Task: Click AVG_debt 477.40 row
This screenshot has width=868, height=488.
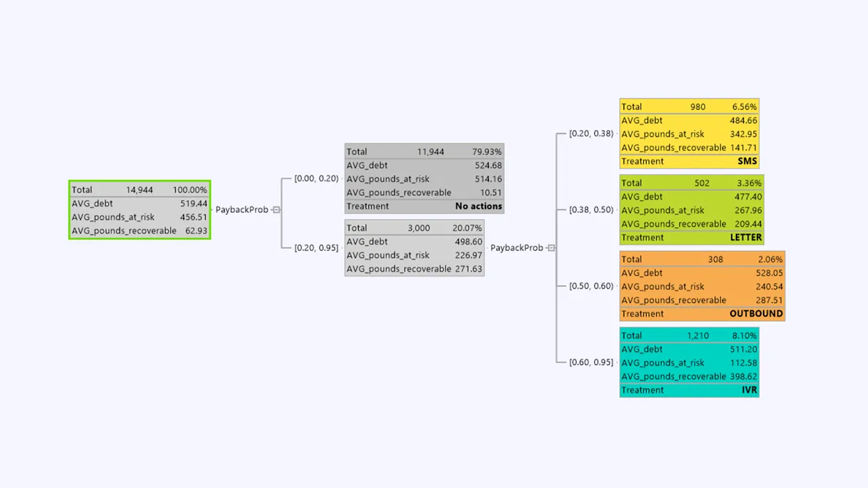Action: (692, 197)
